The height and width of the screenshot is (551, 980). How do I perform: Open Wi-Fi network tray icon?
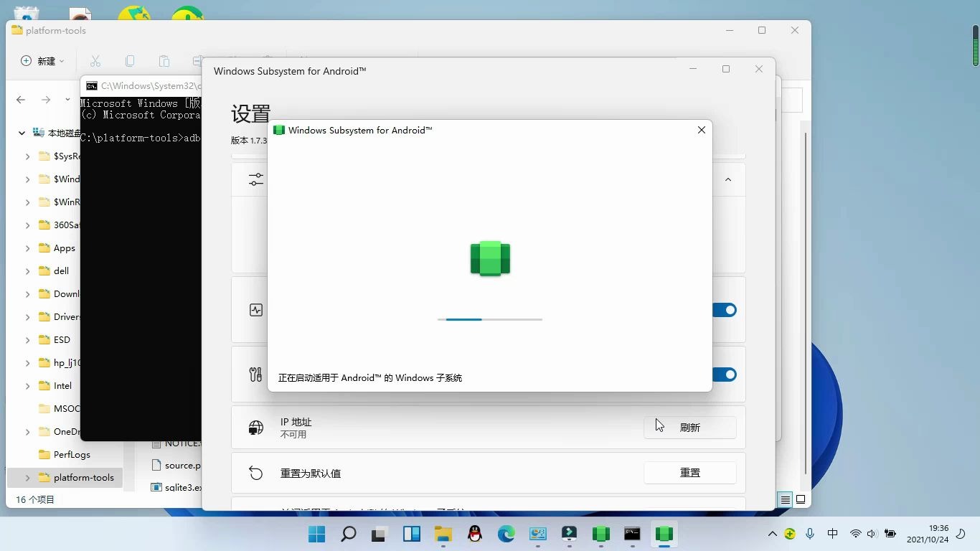coord(855,534)
